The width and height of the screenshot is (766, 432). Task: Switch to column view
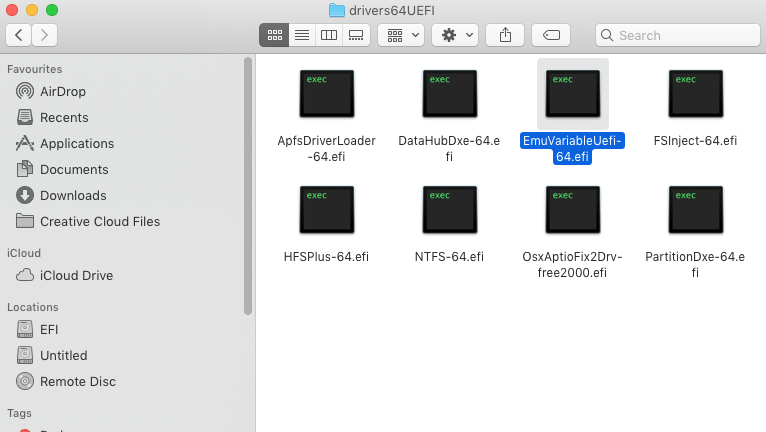[329, 35]
